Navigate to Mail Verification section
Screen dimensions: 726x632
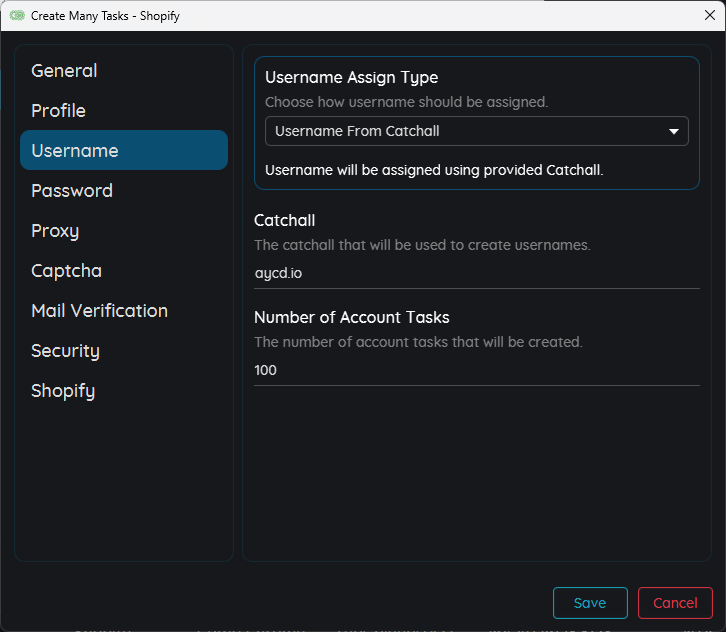[x=99, y=311]
